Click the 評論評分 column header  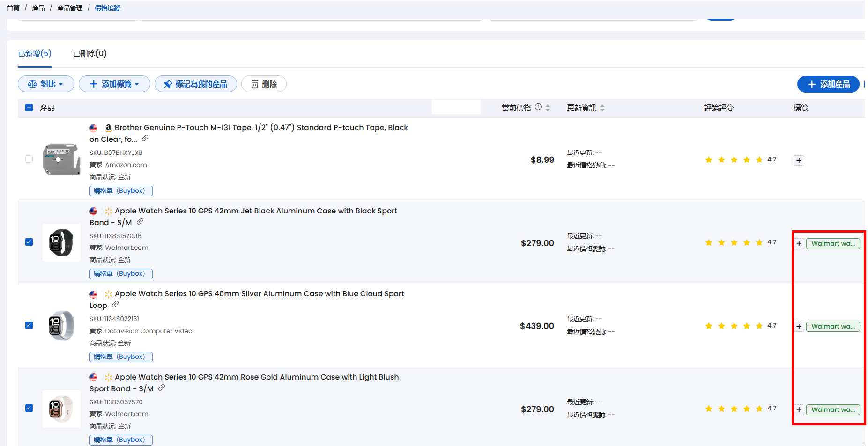(x=719, y=108)
